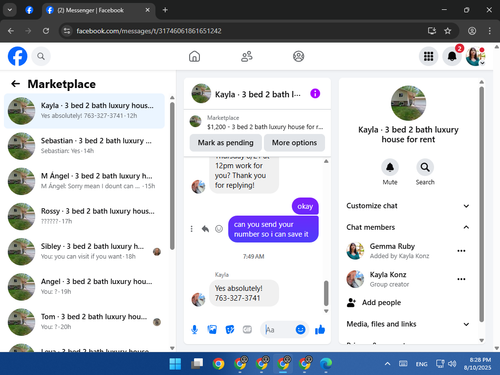Click Gemma Ruby in chat members

(392, 246)
